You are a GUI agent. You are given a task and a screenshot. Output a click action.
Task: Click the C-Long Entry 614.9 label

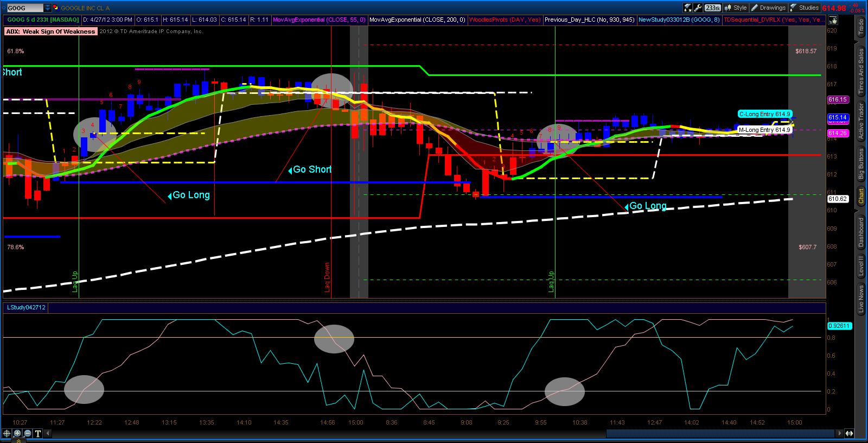(764, 114)
